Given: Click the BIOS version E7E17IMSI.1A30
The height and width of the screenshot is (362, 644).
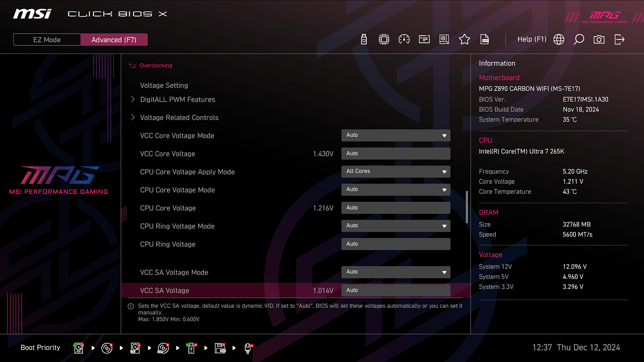Looking at the screenshot, I should [x=586, y=99].
